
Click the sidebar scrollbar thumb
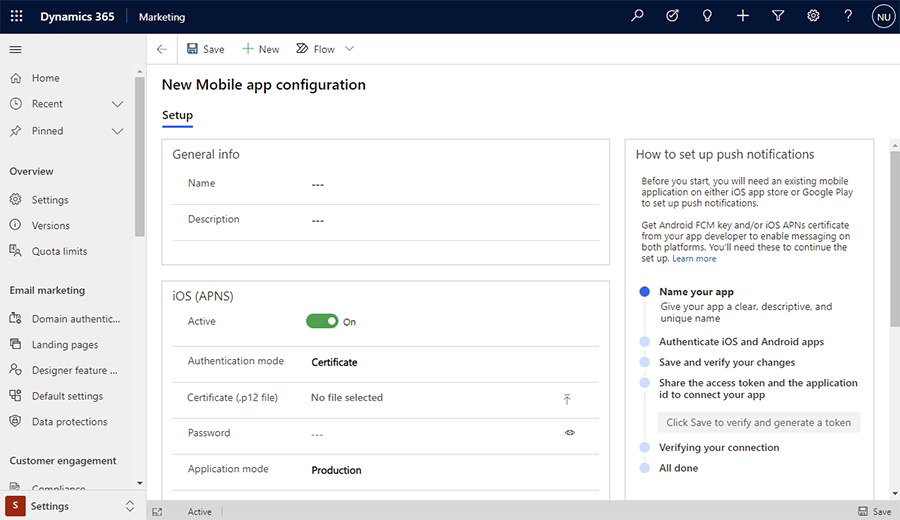[x=139, y=156]
